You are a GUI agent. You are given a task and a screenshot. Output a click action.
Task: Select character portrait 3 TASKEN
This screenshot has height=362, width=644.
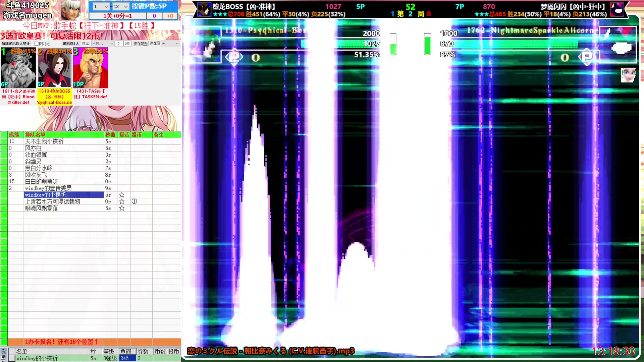(x=91, y=68)
